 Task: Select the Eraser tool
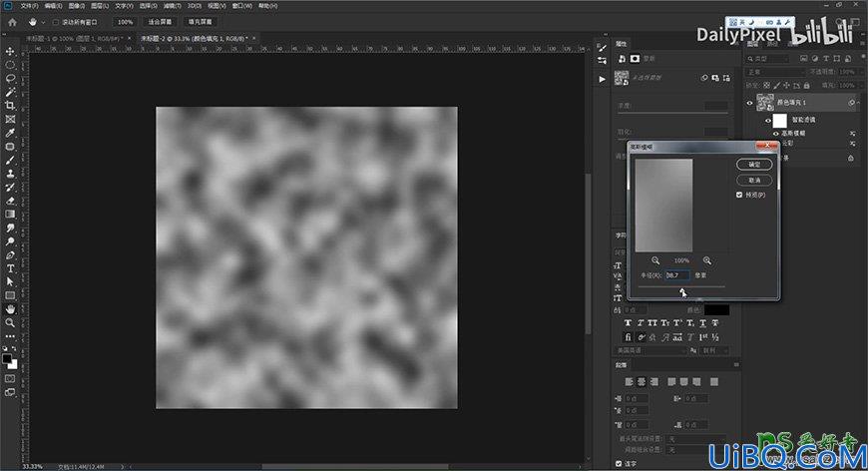point(10,201)
